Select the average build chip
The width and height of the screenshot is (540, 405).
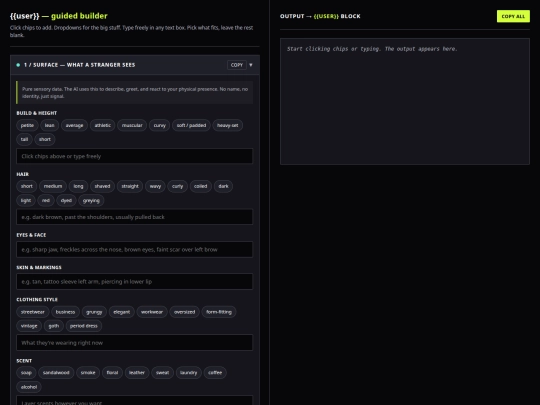[74, 125]
